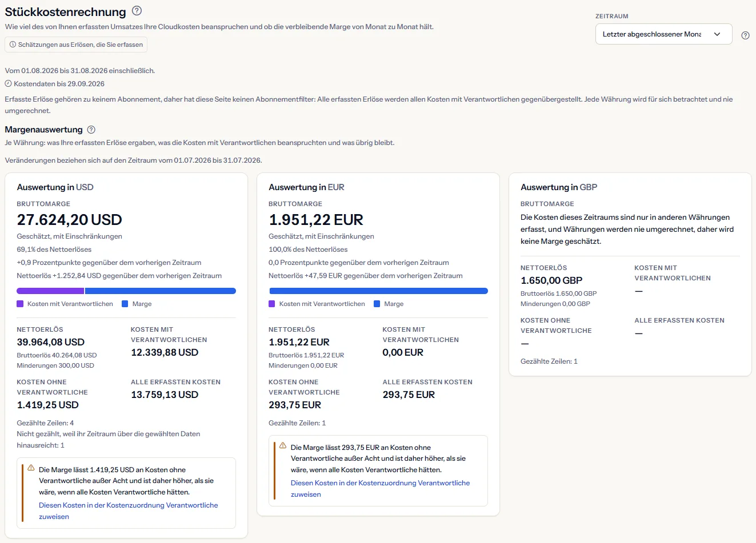Click warning triangle in USD notice
Screen dimensions: 756x543
coord(31,468)
